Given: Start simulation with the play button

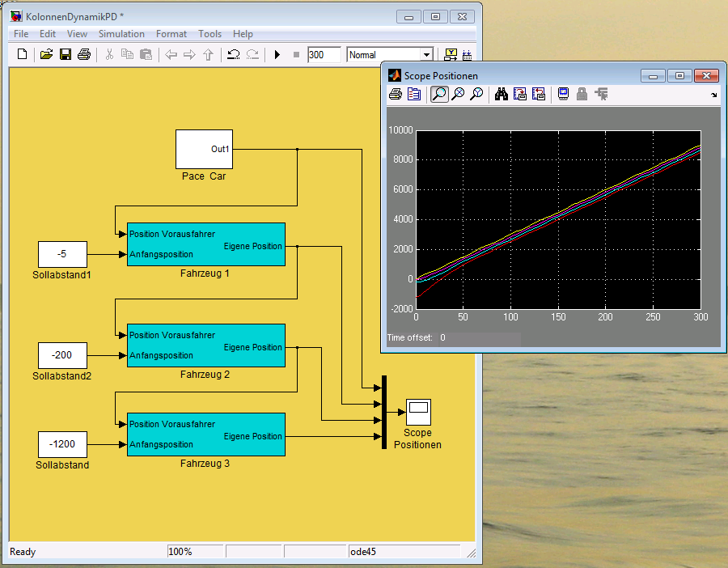Looking at the screenshot, I should coord(277,55).
